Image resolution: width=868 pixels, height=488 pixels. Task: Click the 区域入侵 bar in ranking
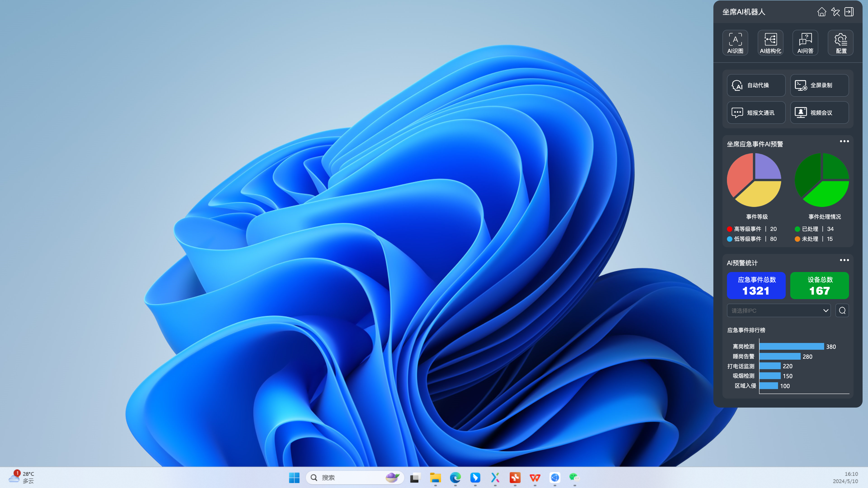(x=769, y=386)
